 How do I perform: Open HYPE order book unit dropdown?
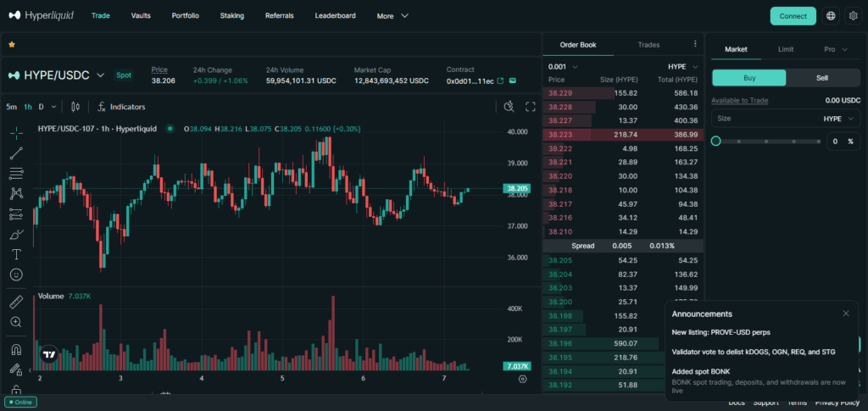[682, 67]
